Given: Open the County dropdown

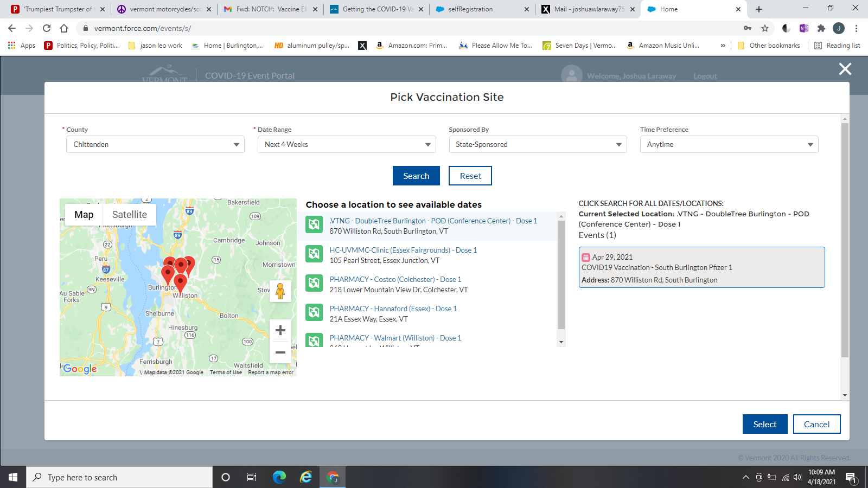Looking at the screenshot, I should click(x=155, y=144).
